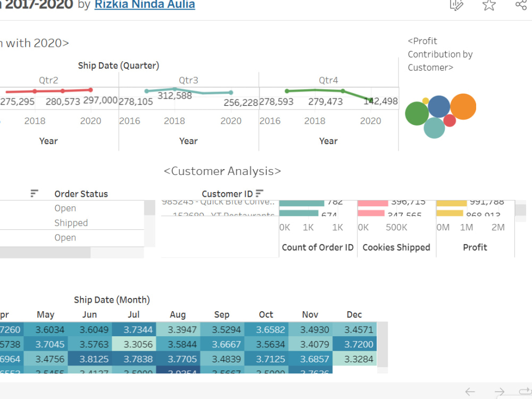Screen dimensions: 532x399
Task: Click the Dec heatmap cell 3.7200
Action: 354,344
